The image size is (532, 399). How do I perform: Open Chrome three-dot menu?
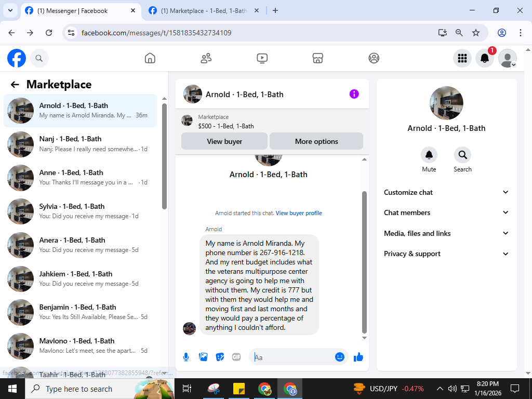click(x=521, y=33)
